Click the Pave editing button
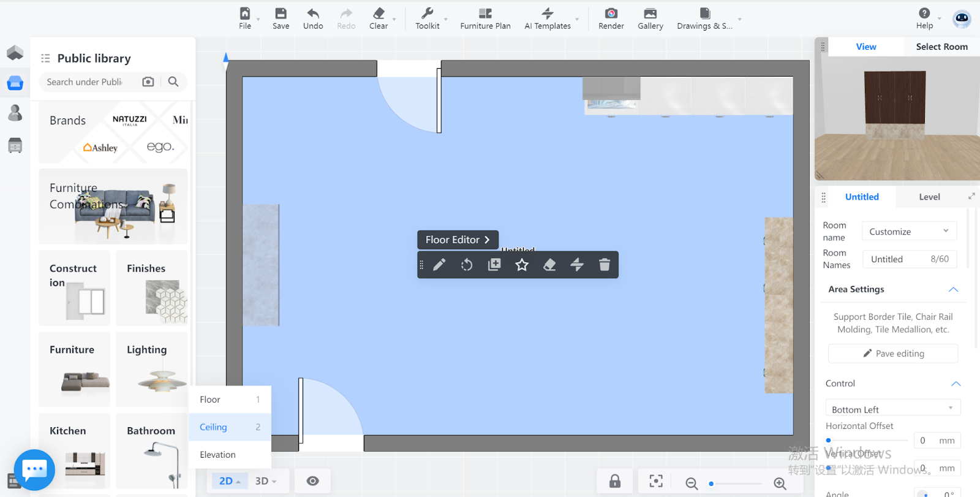980x497 pixels. click(893, 354)
